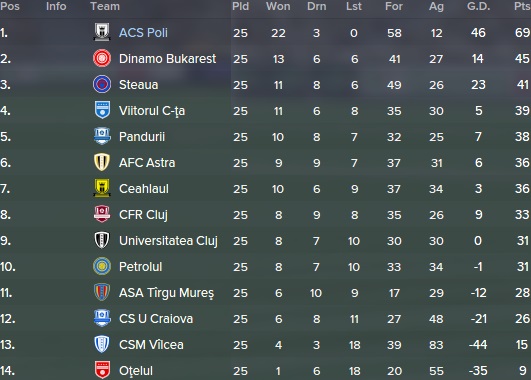Click the Viitorul C-ța shield icon
This screenshot has width=531, height=380.
(x=102, y=110)
